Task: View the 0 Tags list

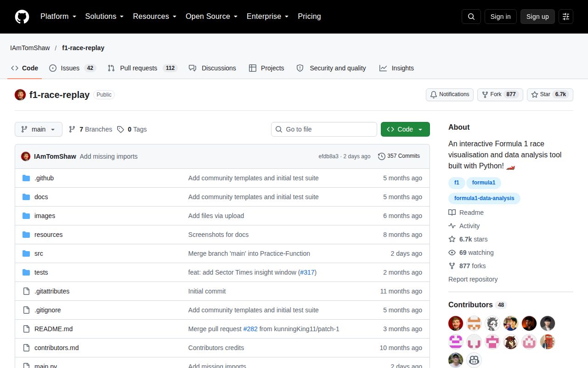Action: (132, 129)
